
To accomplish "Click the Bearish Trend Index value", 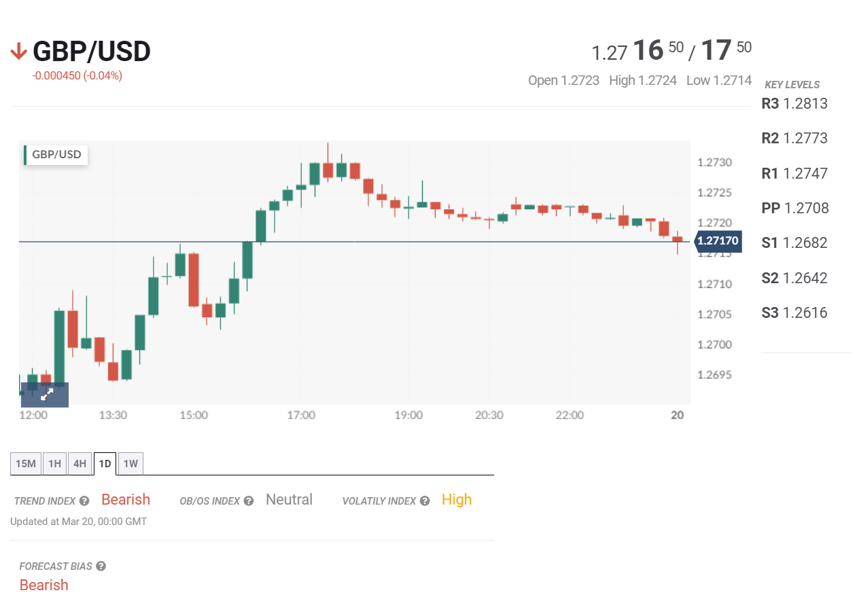I will tap(126, 500).
